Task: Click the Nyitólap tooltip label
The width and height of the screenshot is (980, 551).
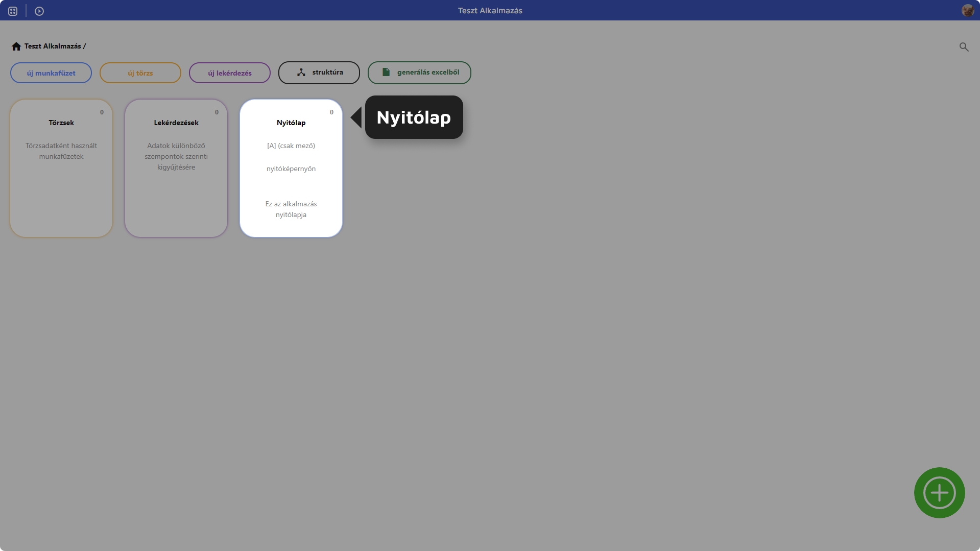Action: (414, 117)
